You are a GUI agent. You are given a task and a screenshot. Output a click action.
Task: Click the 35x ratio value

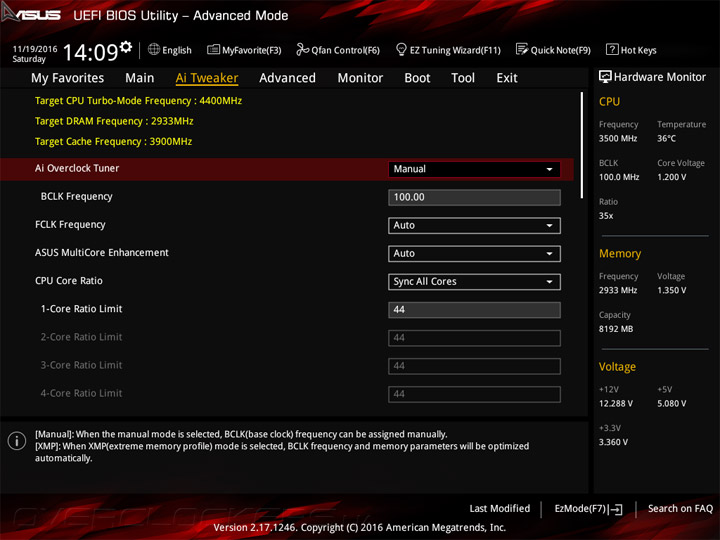pos(606,216)
